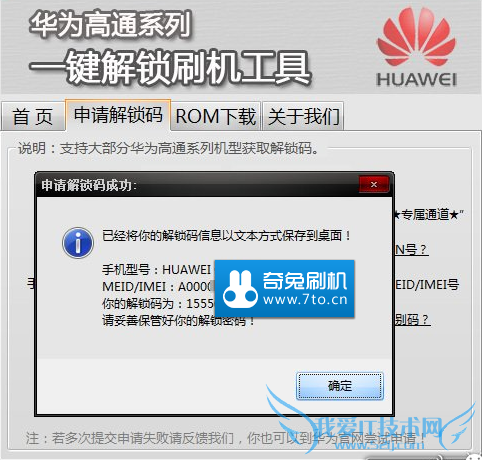The image size is (482, 460).
Task: Click the underlined 别码？ help link
Action: click(412, 320)
